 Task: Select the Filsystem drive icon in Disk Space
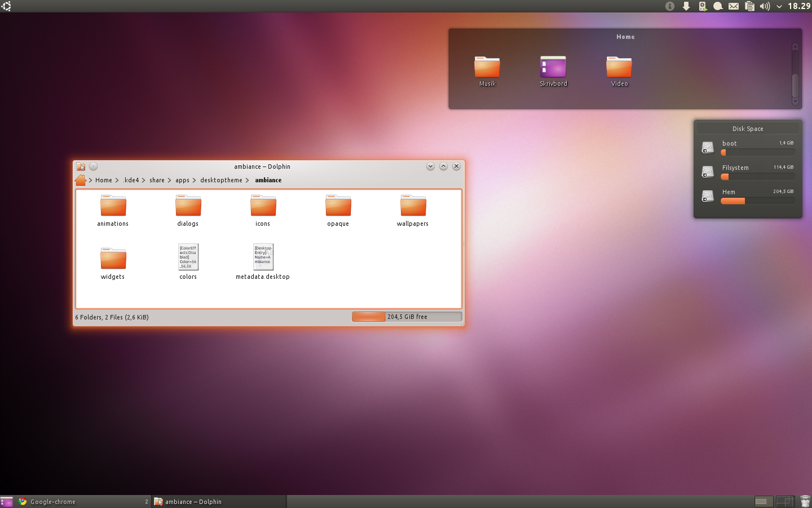coord(708,172)
